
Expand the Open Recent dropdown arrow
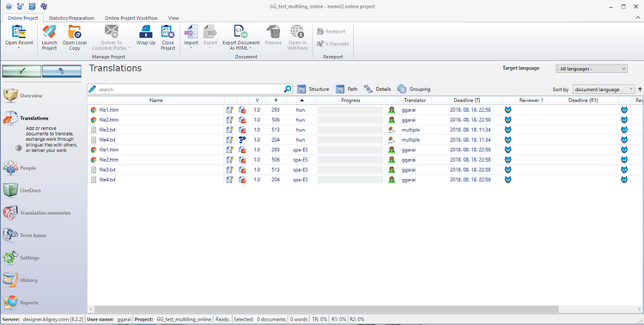pos(19,48)
